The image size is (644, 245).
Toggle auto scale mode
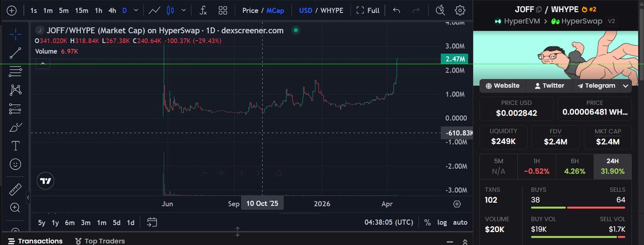[x=460, y=222]
